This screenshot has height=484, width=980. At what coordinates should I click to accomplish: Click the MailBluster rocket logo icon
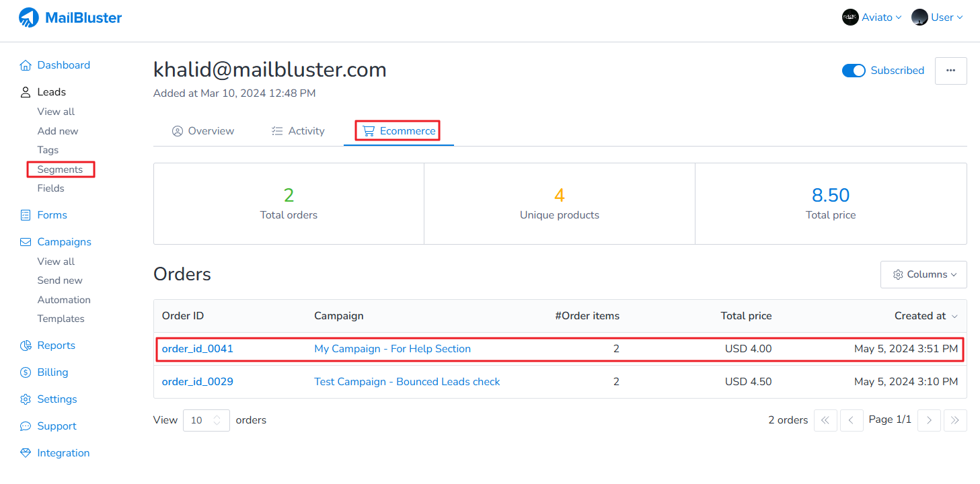tap(29, 17)
